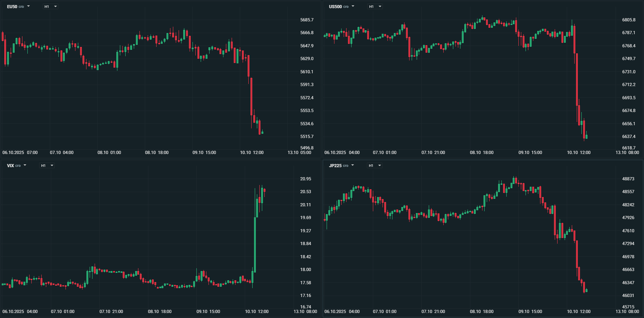This screenshot has width=644, height=318.
Task: Click the 5685.7 price label on EU50 axis
Action: 307,20
